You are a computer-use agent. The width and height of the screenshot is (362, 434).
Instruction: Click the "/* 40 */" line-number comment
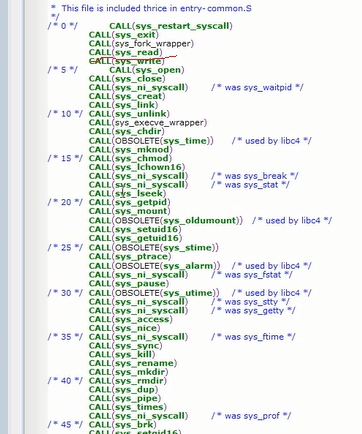[x=65, y=381]
